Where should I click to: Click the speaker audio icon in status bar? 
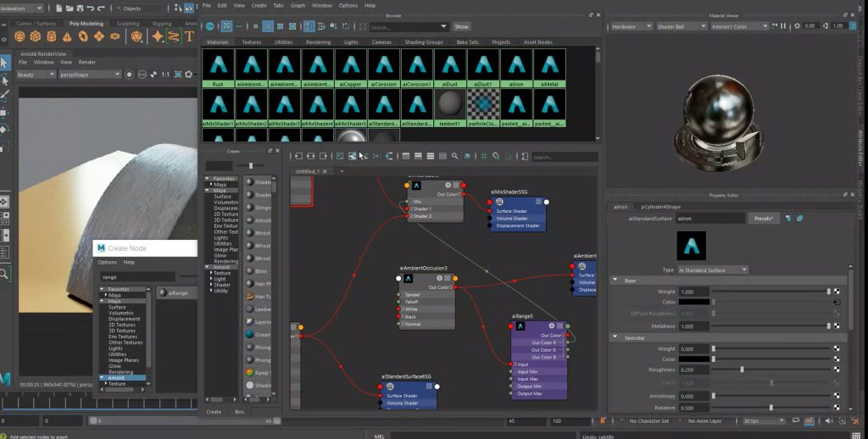829,420
